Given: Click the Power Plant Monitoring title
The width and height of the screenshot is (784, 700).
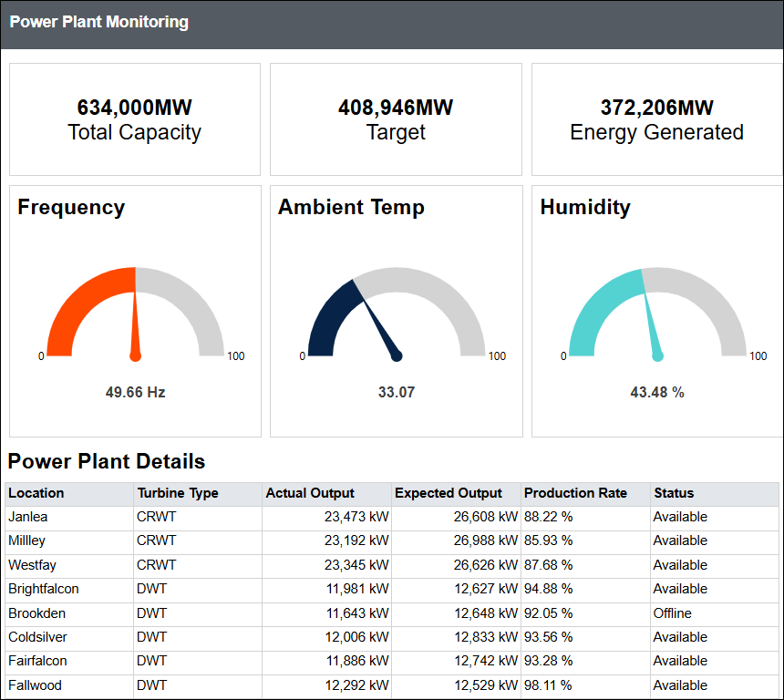Looking at the screenshot, I should coord(99,22).
